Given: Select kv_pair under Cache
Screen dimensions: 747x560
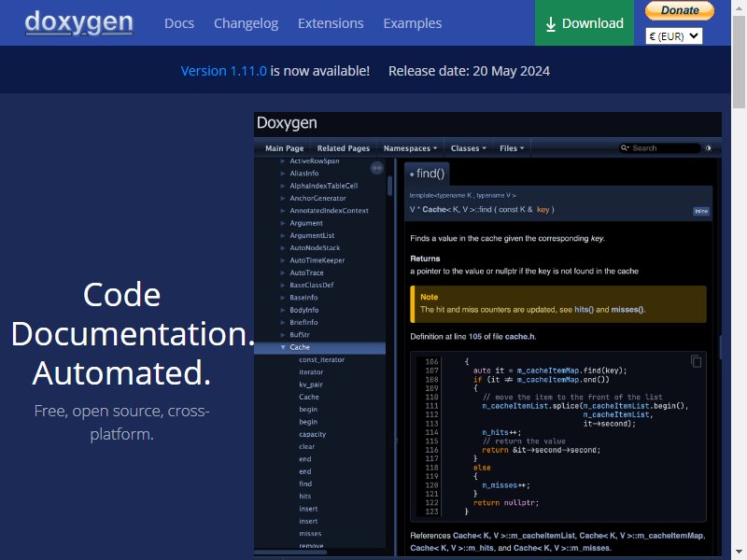Looking at the screenshot, I should point(311,385).
